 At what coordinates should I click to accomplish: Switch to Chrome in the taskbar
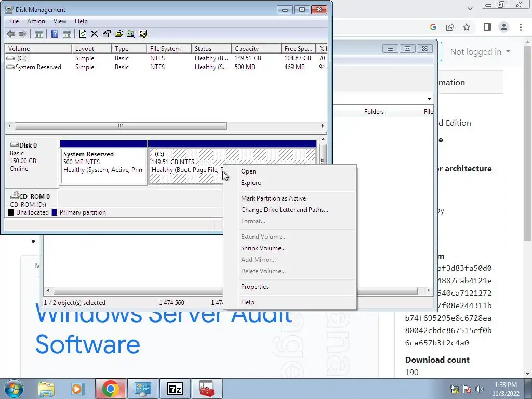pyautogui.click(x=111, y=389)
